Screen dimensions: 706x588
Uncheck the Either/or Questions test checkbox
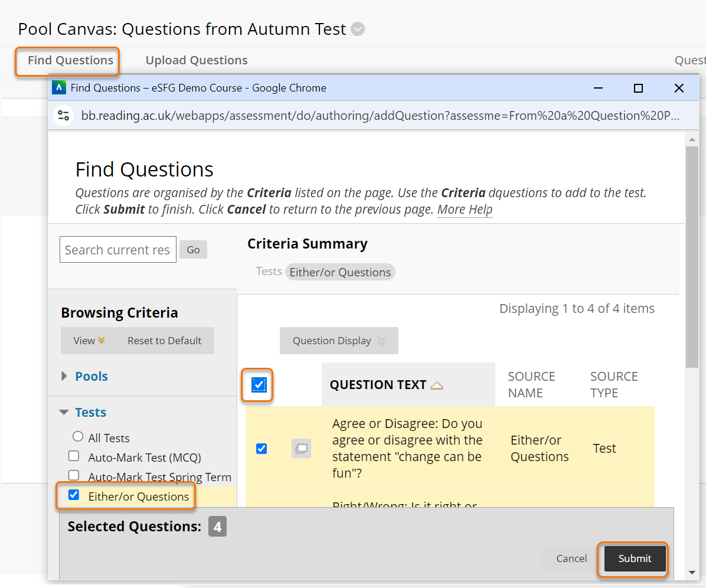tap(74, 495)
